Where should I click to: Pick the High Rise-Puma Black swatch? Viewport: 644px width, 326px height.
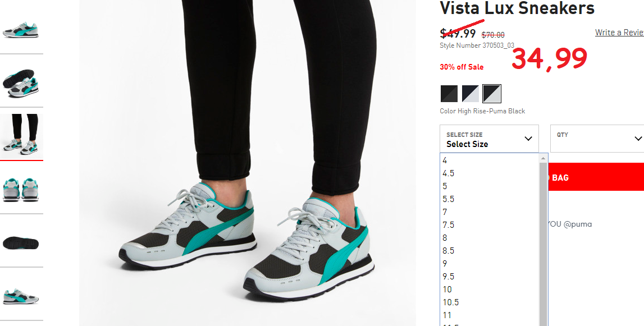492,94
